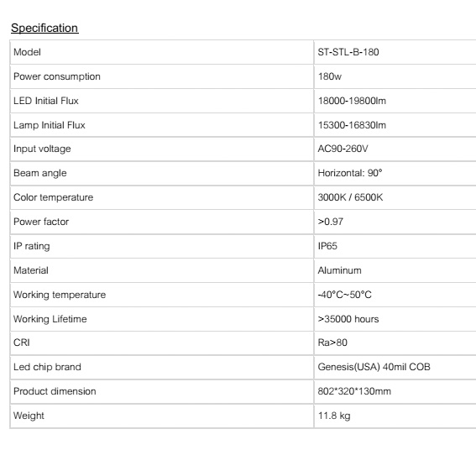This screenshot has width=476, height=476.
Task: Click the 11.8 kg weight value
Action: click(x=334, y=416)
